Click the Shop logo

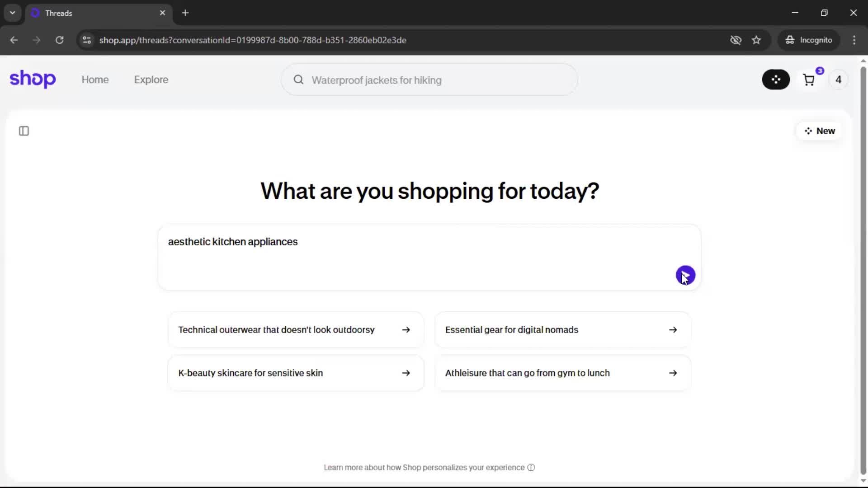point(33,79)
